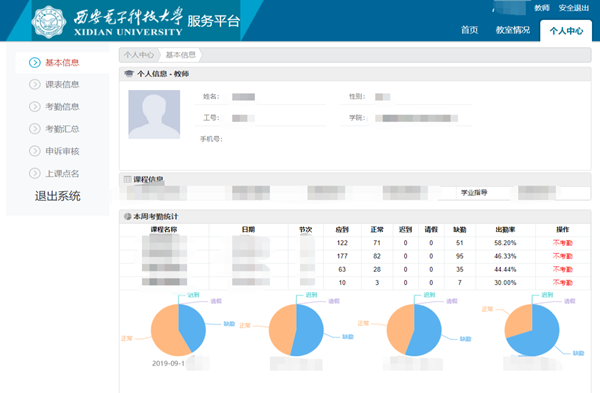Screen dimensions: 600x393
Task: Click the 2019-09-1 date label under first chart
Action: 168,363
